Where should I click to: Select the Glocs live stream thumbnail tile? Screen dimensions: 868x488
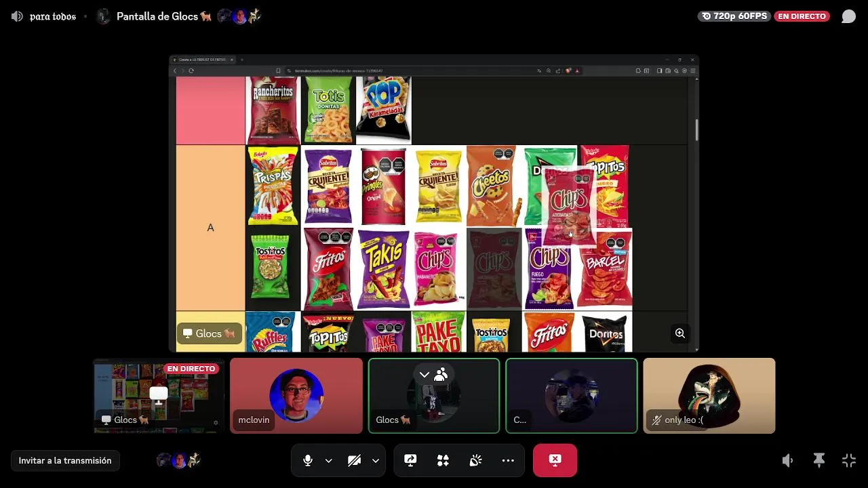pyautogui.click(x=159, y=396)
